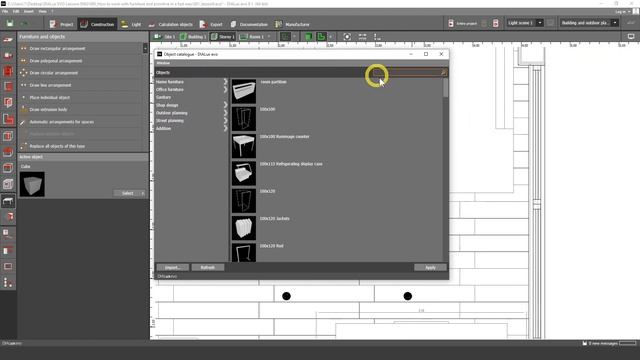Expand the Home furniture category chevron
Image resolution: width=640 pixels, height=360 pixels.
click(x=225, y=82)
